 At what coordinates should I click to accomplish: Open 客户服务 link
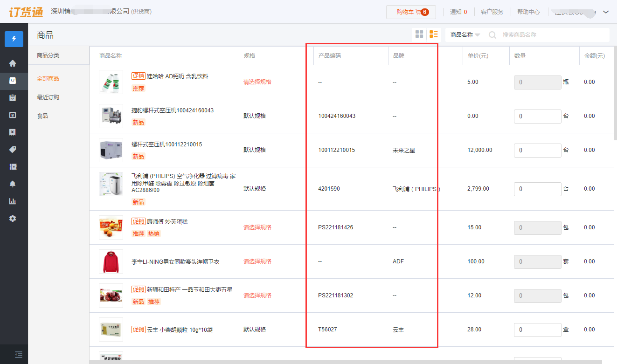(x=492, y=12)
